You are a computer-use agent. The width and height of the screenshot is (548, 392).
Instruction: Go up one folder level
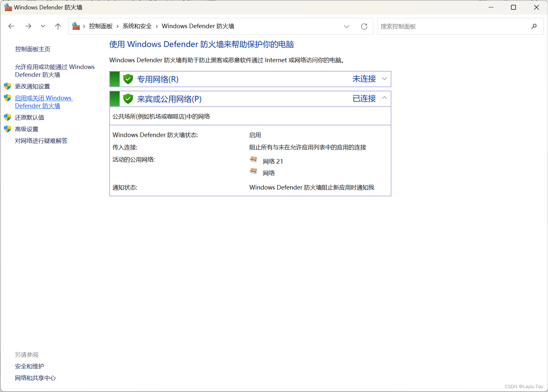coord(58,26)
